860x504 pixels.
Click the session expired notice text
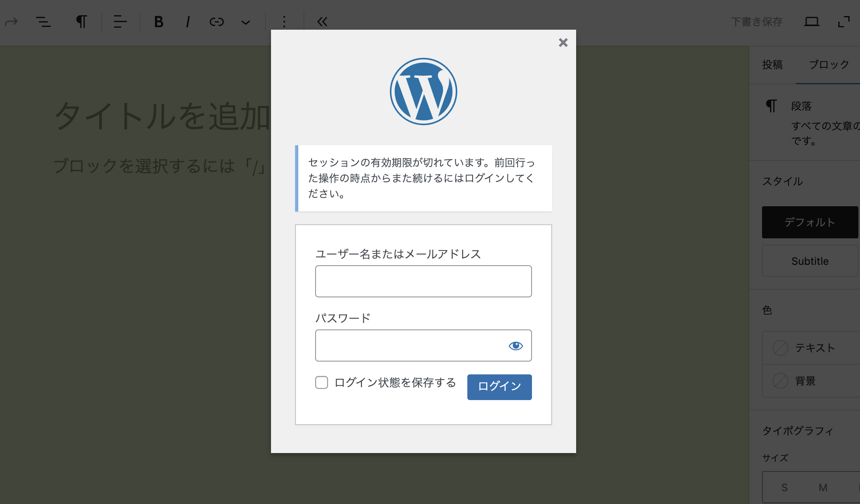click(x=422, y=178)
